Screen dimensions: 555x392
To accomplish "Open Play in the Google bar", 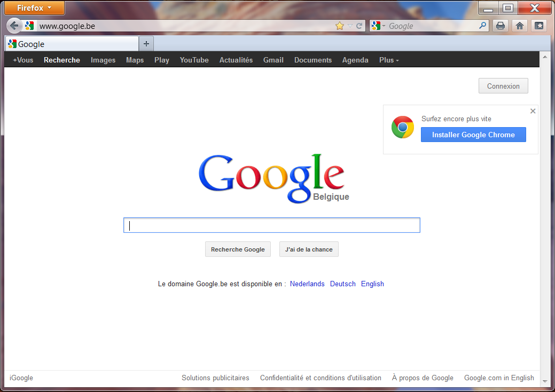I will [162, 60].
